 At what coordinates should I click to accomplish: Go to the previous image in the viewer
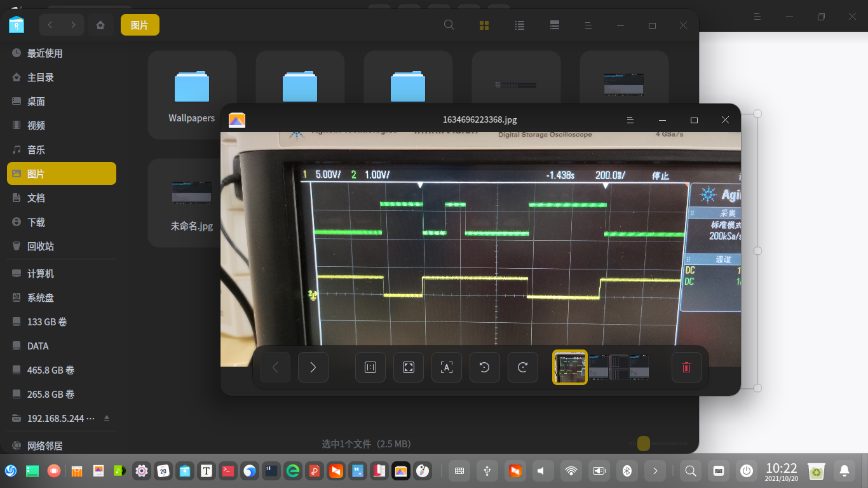[x=275, y=367]
